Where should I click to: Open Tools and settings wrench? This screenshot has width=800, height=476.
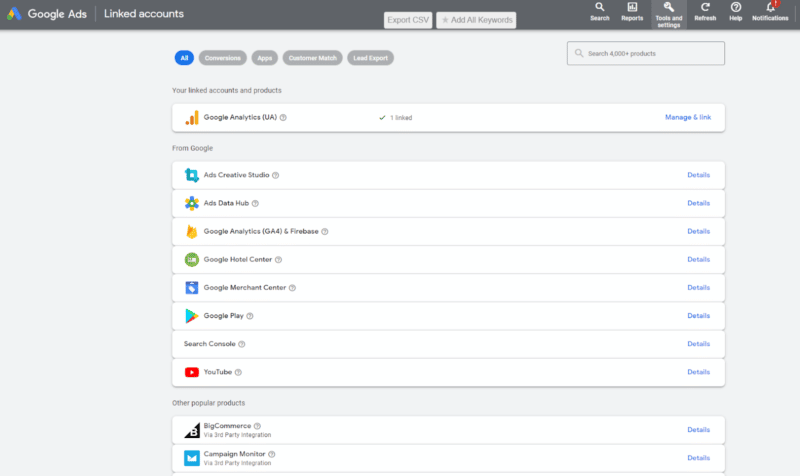point(669,9)
